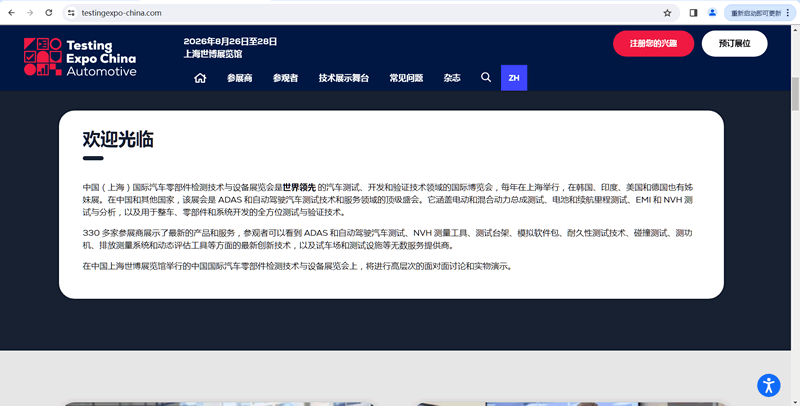Click the Testing Expo China logo
Image resolution: width=800 pixels, height=406 pixels.
(80, 58)
